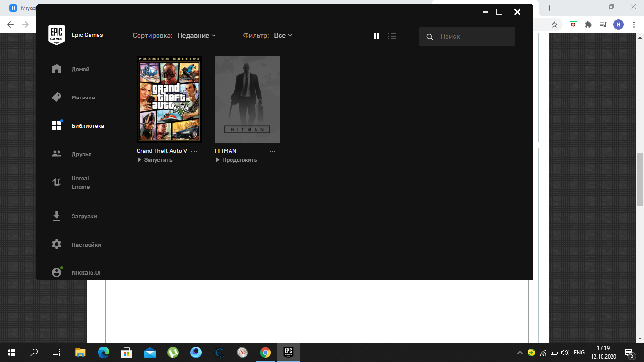
Task: Click the Магазин price tag icon
Action: [57, 97]
